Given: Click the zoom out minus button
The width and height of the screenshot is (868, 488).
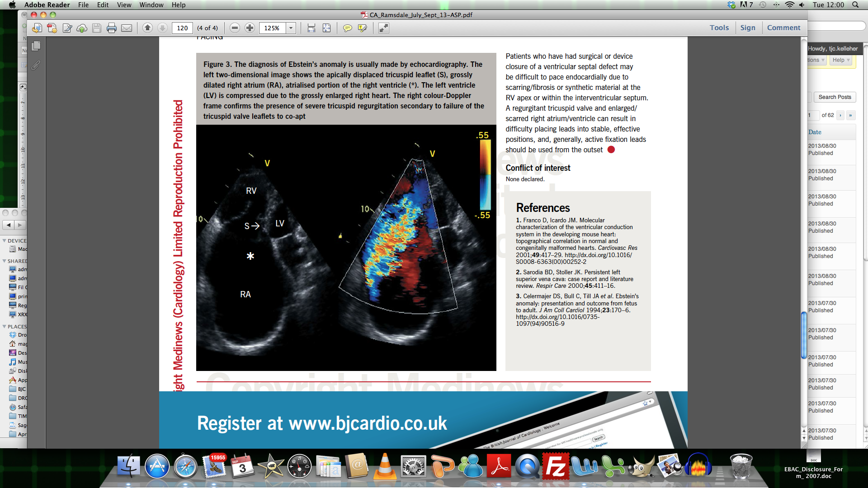Looking at the screenshot, I should click(x=235, y=28).
